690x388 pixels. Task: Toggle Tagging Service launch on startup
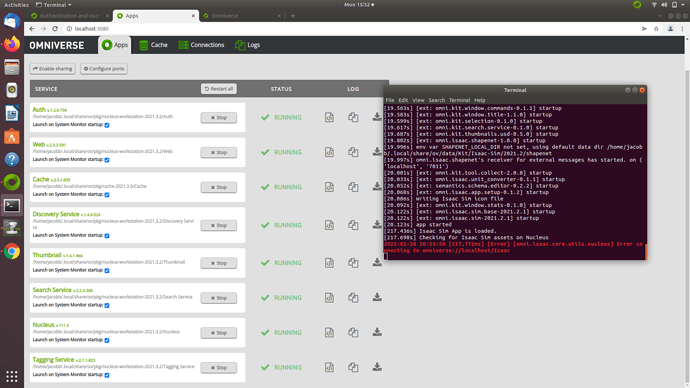107,375
